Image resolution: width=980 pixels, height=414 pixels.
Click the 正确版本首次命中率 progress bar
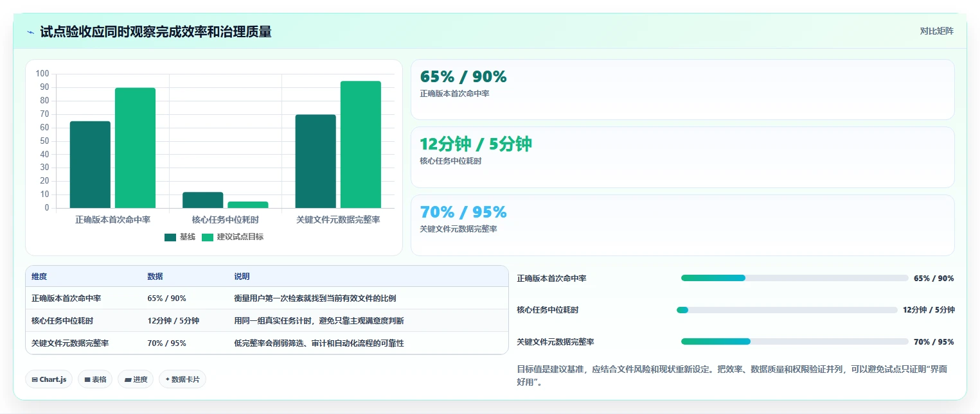[795, 278]
